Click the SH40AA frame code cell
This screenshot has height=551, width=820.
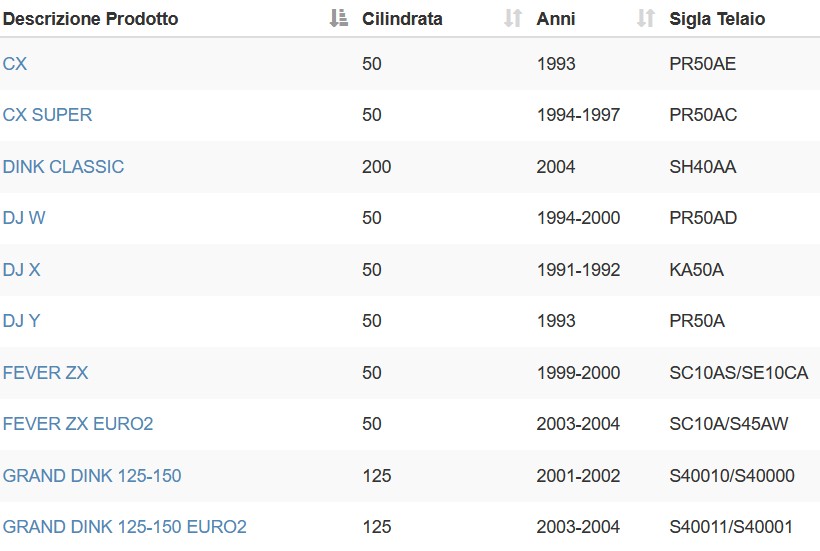coord(703,167)
